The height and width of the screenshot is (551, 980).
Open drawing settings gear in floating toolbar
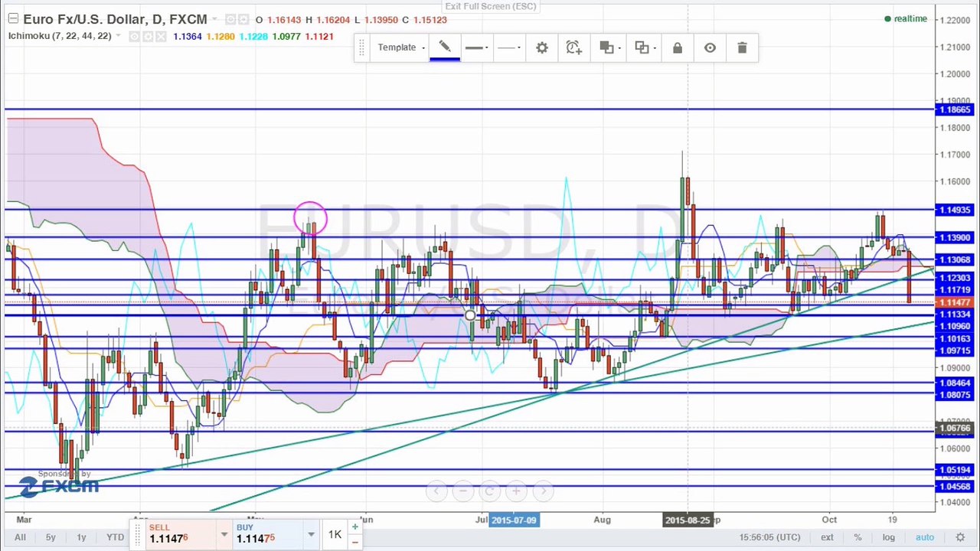(542, 47)
